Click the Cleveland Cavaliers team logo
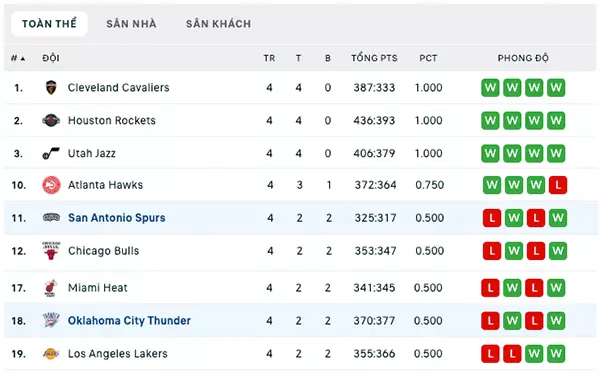 click(x=51, y=88)
